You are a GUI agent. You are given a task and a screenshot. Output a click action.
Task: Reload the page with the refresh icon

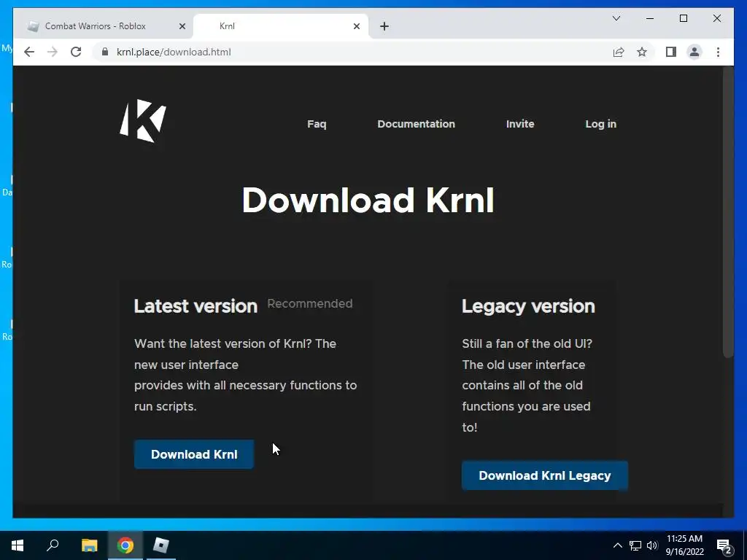point(76,52)
